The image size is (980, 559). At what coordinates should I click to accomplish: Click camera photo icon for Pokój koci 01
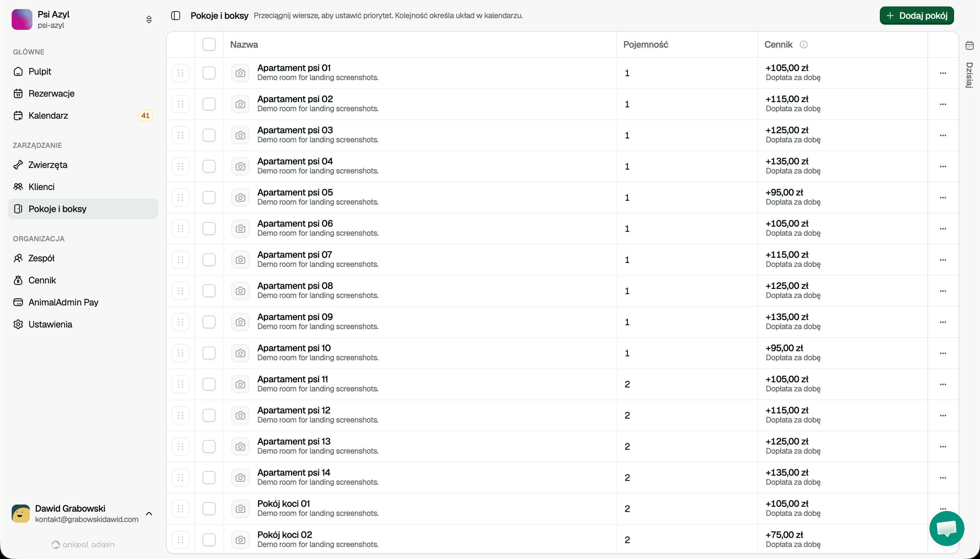click(x=240, y=509)
